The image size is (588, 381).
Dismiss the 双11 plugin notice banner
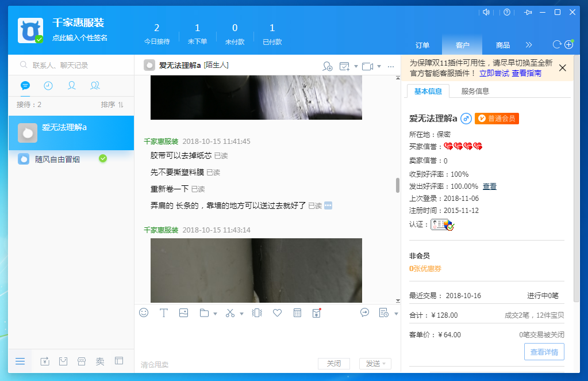pos(563,68)
